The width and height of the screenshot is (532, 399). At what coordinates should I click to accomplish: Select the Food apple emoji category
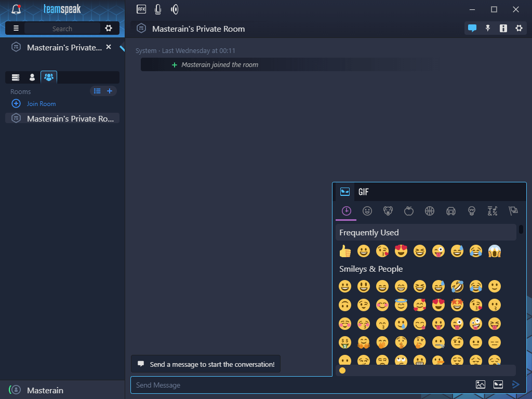409,211
